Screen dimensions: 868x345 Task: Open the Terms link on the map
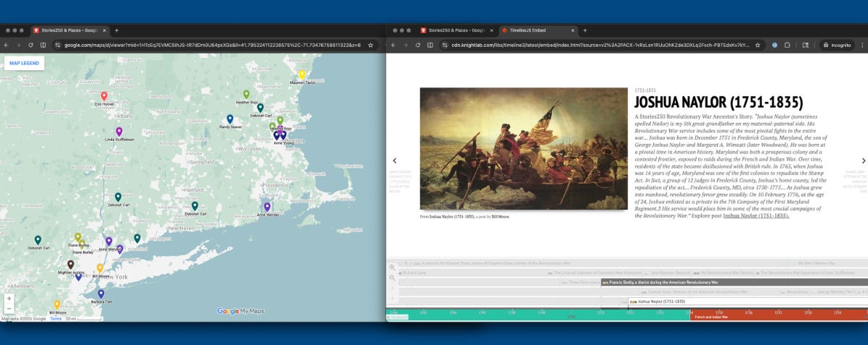(x=56, y=318)
